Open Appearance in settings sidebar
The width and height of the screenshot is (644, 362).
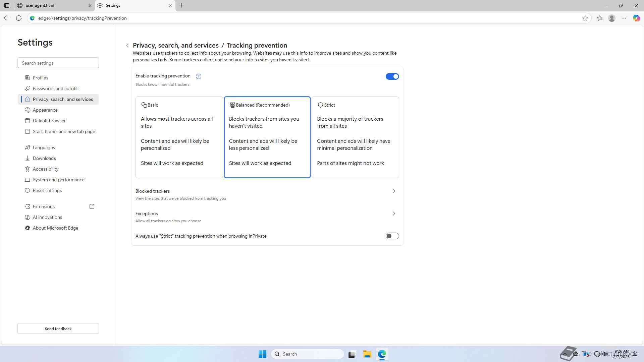[x=45, y=110]
